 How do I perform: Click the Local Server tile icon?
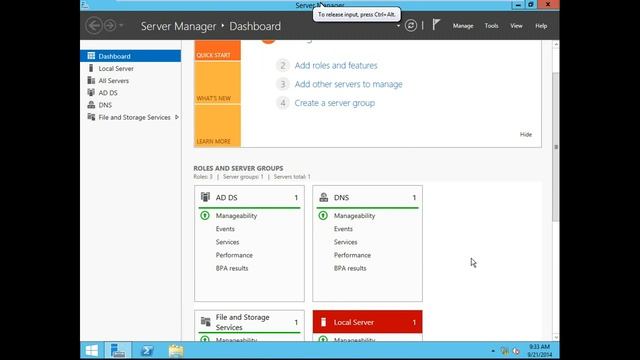pyautogui.click(x=323, y=322)
